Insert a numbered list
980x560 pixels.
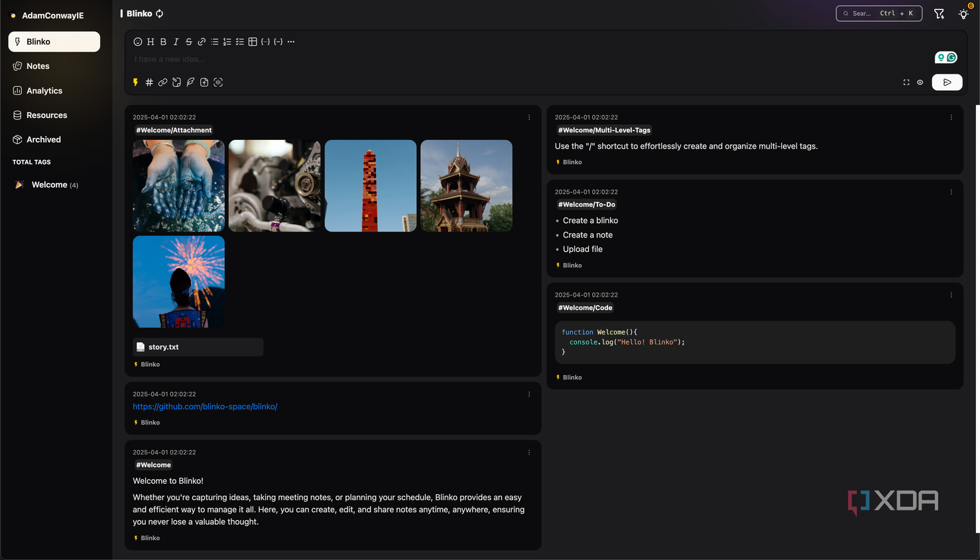point(227,42)
